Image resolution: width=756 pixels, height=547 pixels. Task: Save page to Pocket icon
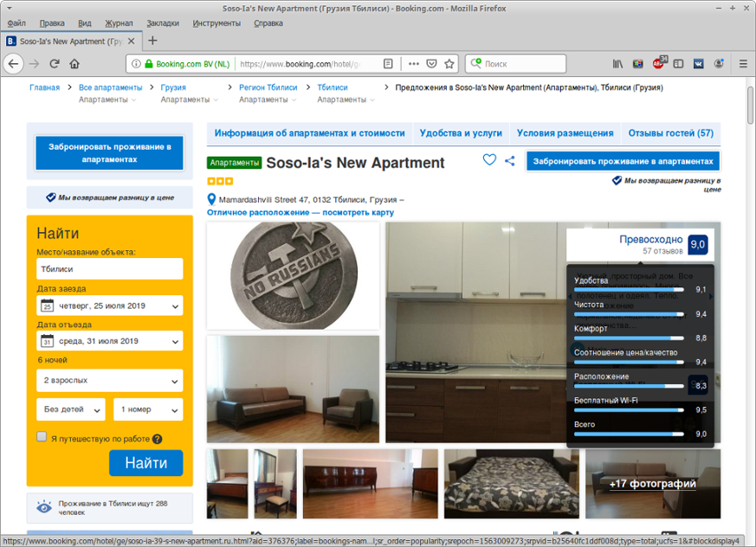coord(431,64)
